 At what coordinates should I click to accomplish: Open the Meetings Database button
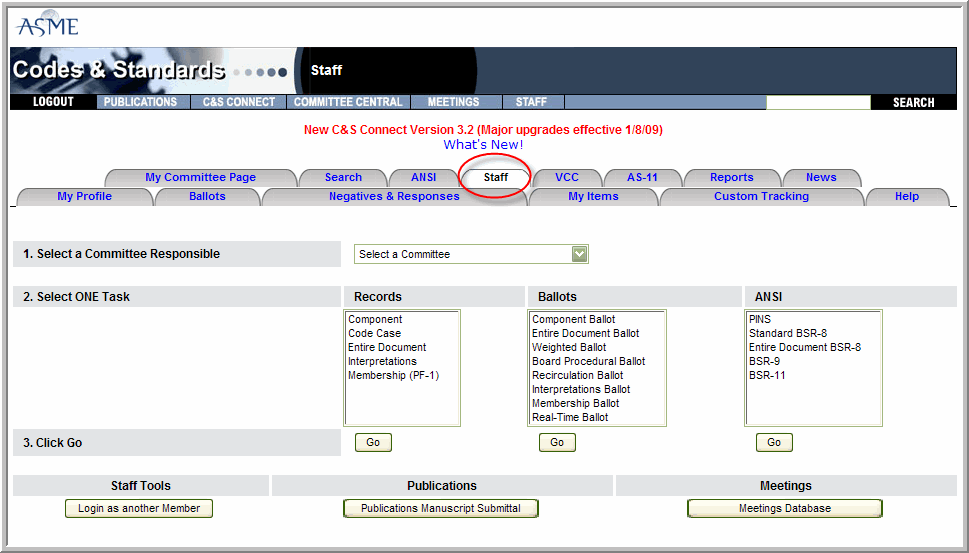785,509
